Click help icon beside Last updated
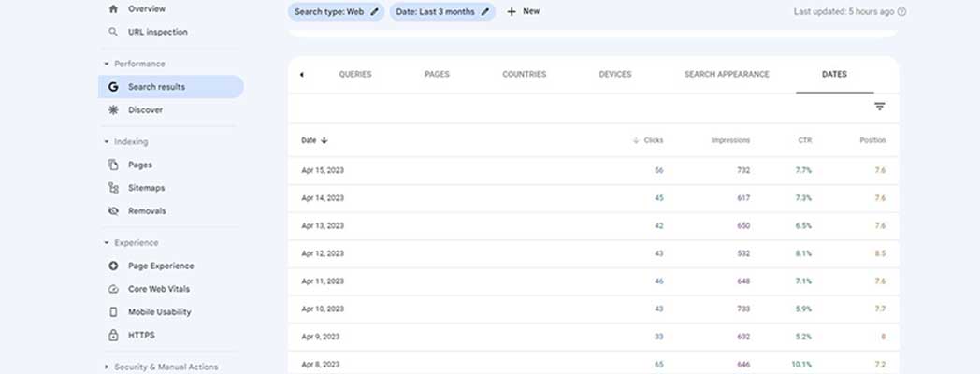The image size is (980, 374). [x=901, y=12]
